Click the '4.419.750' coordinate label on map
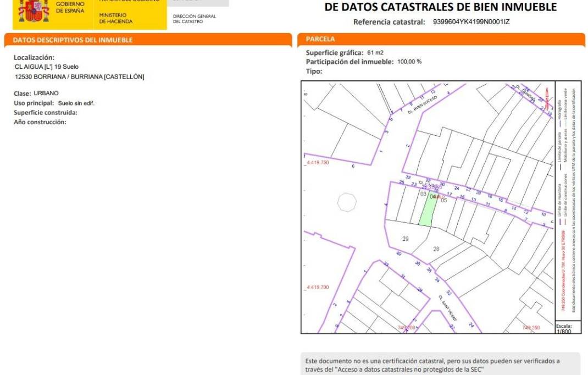The image size is (588, 375). (317, 163)
